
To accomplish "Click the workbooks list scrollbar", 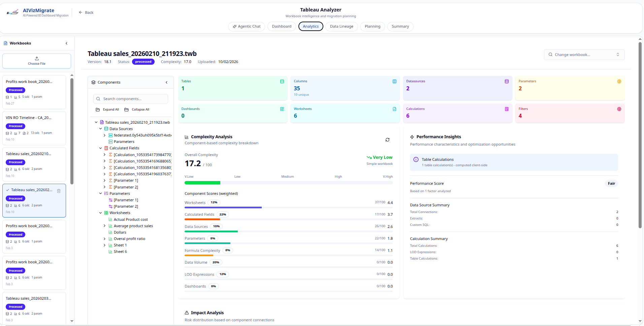I will (72, 131).
